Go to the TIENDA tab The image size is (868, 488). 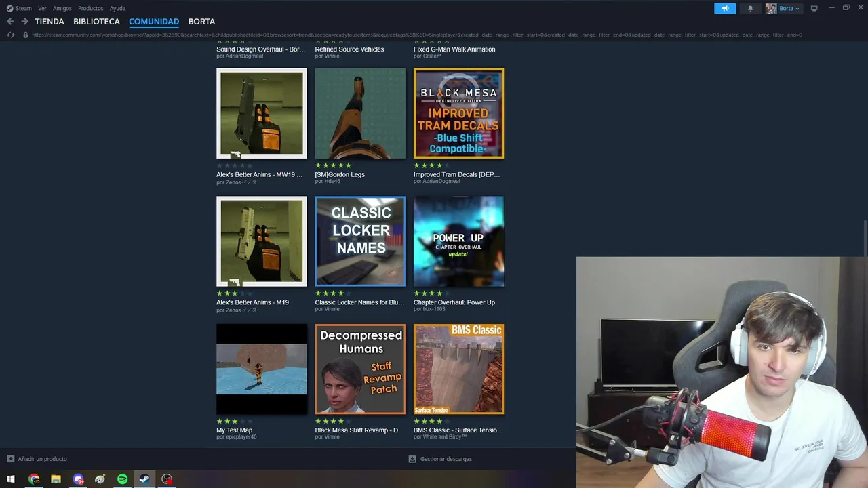tap(50, 22)
